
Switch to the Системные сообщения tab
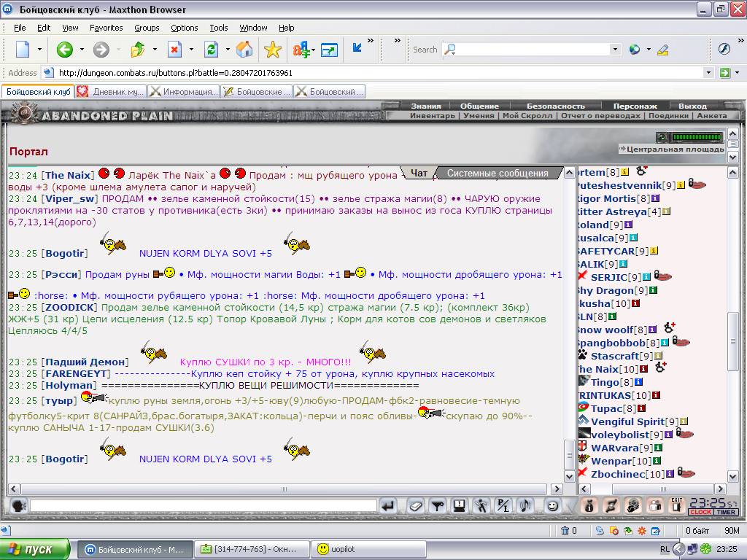(x=498, y=174)
